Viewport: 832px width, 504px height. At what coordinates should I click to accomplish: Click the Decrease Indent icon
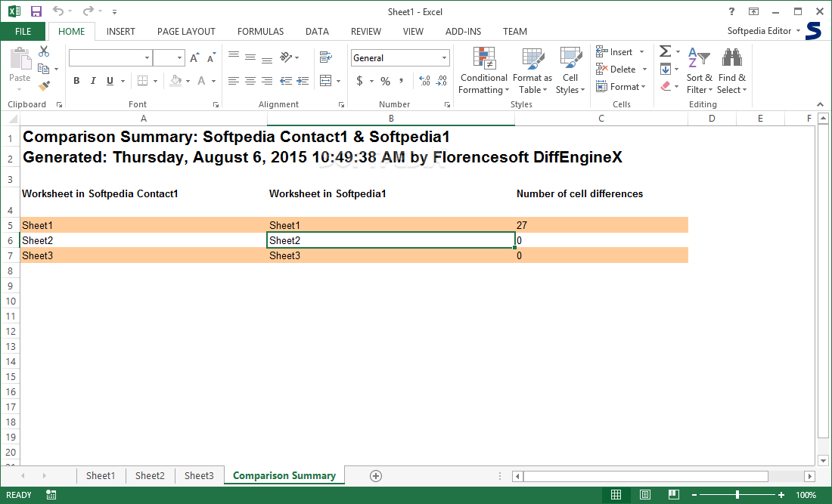click(x=286, y=81)
